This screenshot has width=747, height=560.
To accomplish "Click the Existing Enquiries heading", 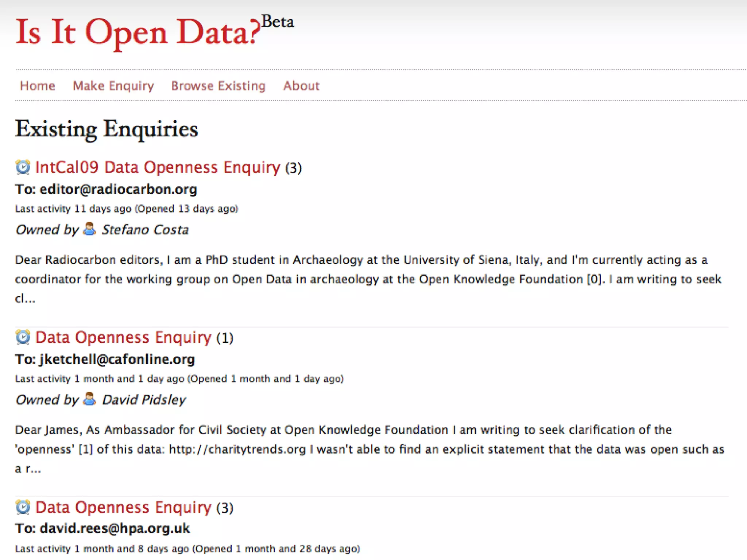I will pyautogui.click(x=107, y=129).
